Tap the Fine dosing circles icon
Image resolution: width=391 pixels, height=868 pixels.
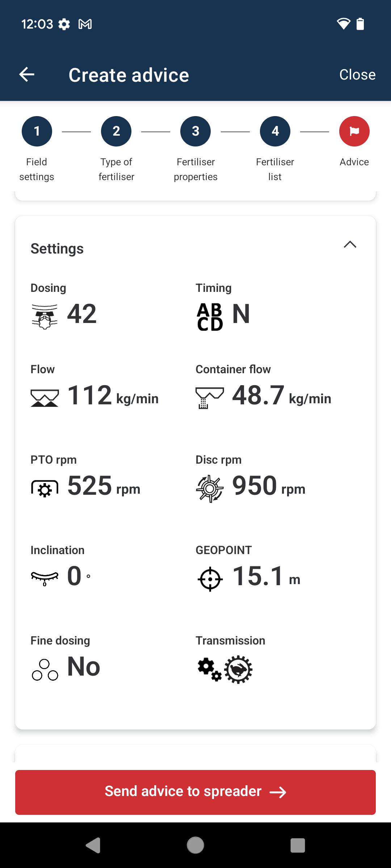click(45, 670)
